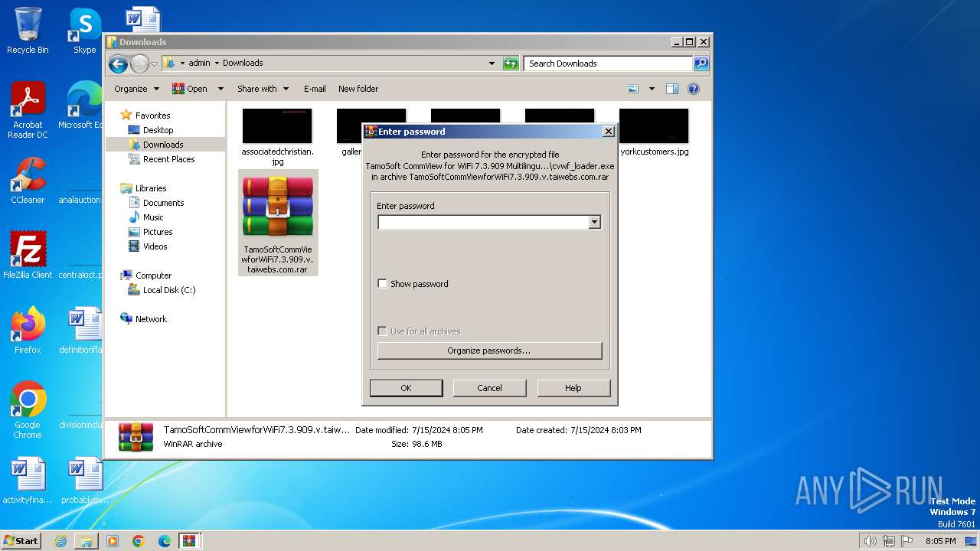Go forward in Explorer navigation

(139, 64)
